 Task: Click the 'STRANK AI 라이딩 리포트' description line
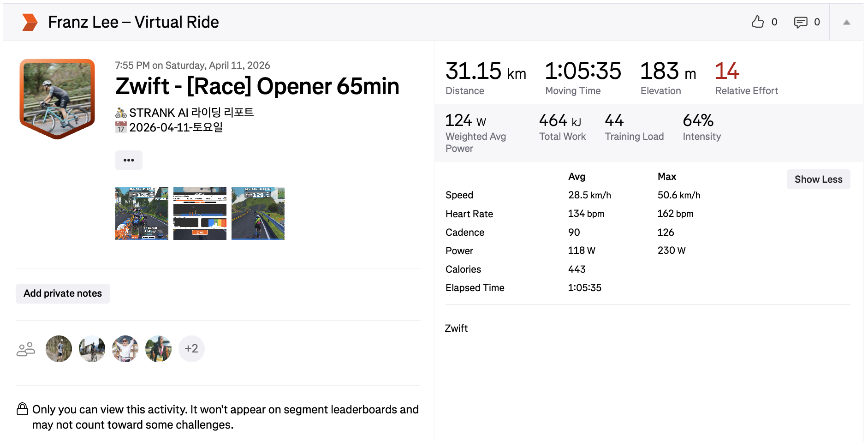tap(184, 113)
